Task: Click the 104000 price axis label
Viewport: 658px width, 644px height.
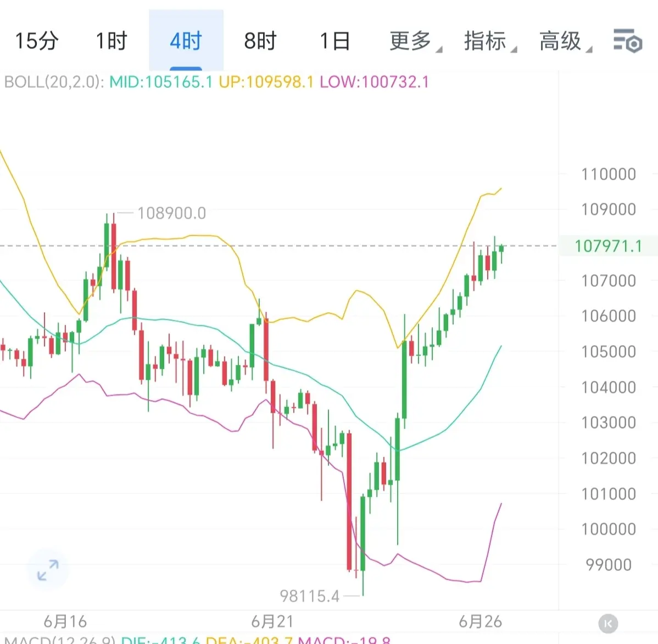Action: [609, 387]
